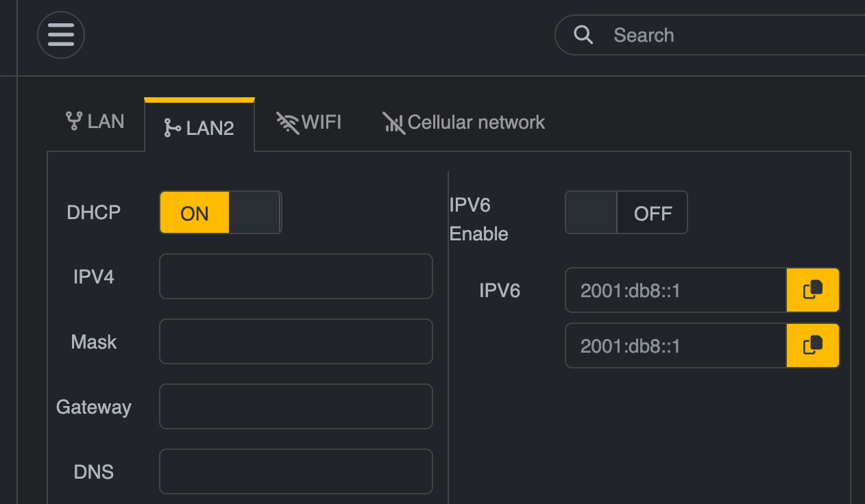Click the Gateway input field

296,406
